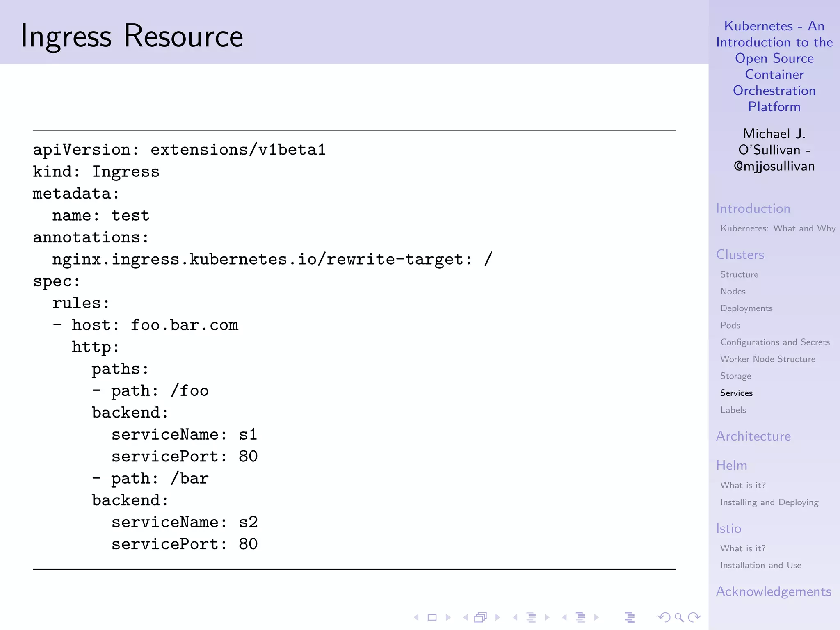Open Configurations and Secrets subsection
The width and height of the screenshot is (840, 630).
(x=775, y=342)
